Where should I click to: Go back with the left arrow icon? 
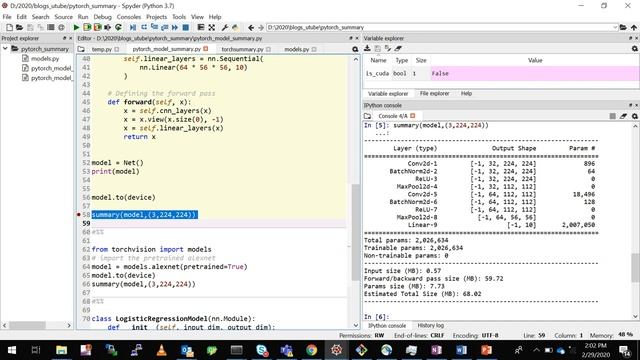(251, 27)
